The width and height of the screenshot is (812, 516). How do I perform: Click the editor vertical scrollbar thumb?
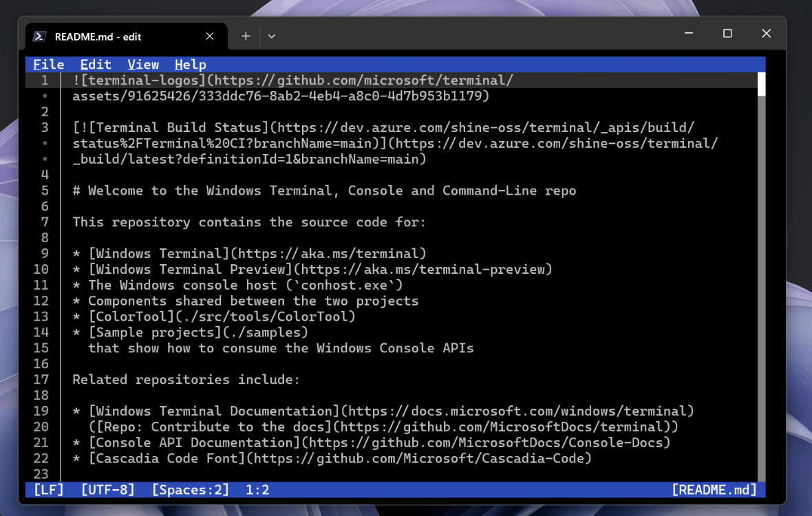coord(761,84)
